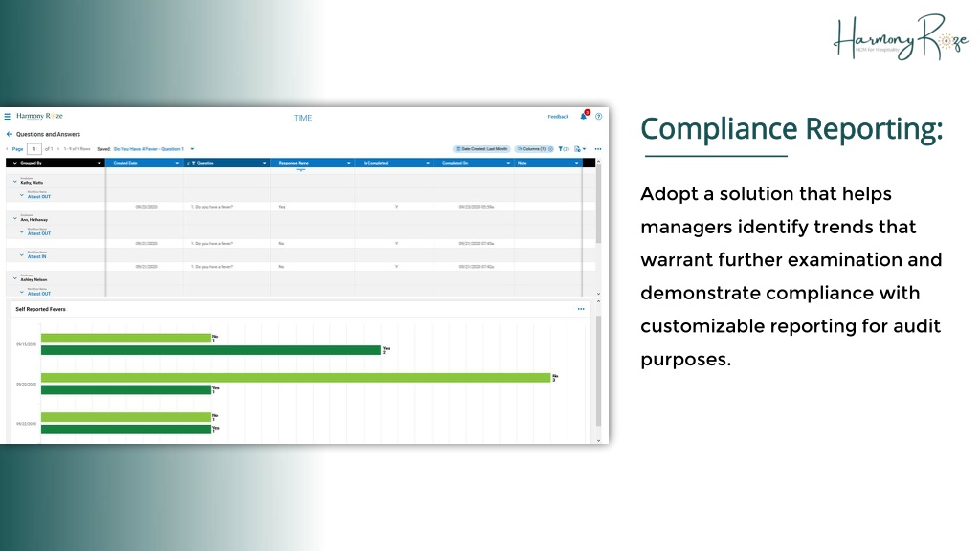Screen dimensions: 980x551
Task: Collapse the Attest IN workflow group
Action: point(22,255)
